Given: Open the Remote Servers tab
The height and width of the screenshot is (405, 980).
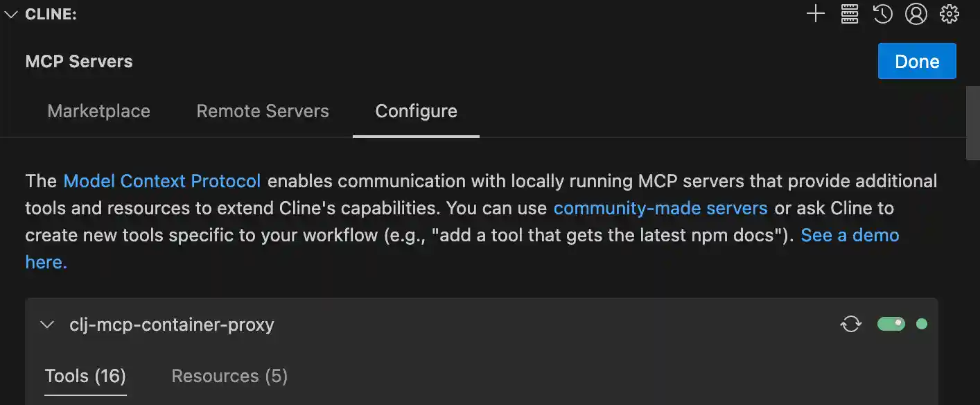Looking at the screenshot, I should coord(263,111).
